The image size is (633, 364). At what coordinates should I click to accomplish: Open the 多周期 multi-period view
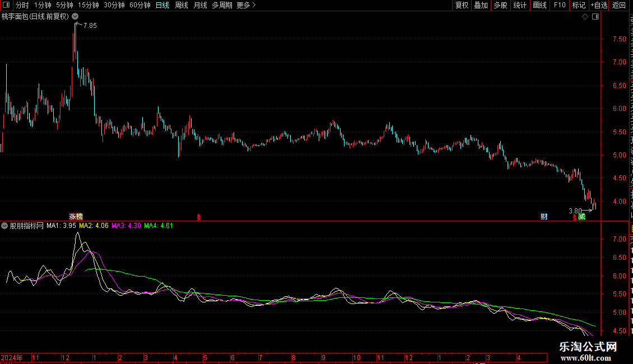[x=222, y=5]
